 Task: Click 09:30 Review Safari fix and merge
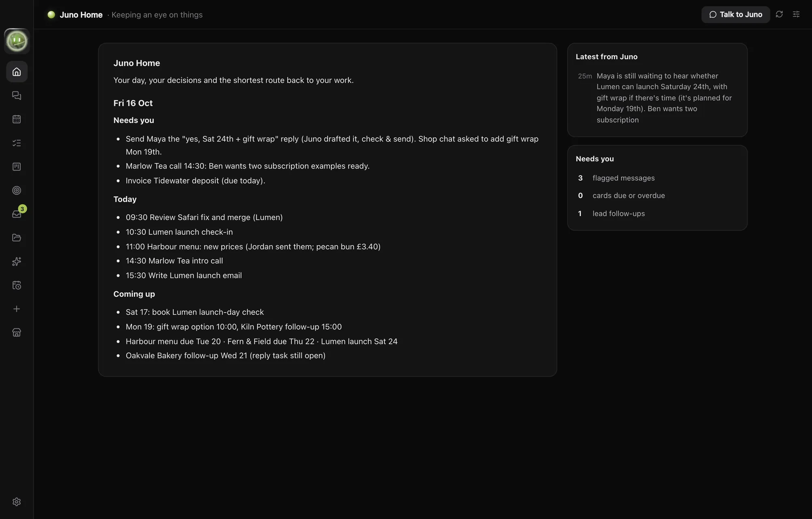(x=204, y=217)
